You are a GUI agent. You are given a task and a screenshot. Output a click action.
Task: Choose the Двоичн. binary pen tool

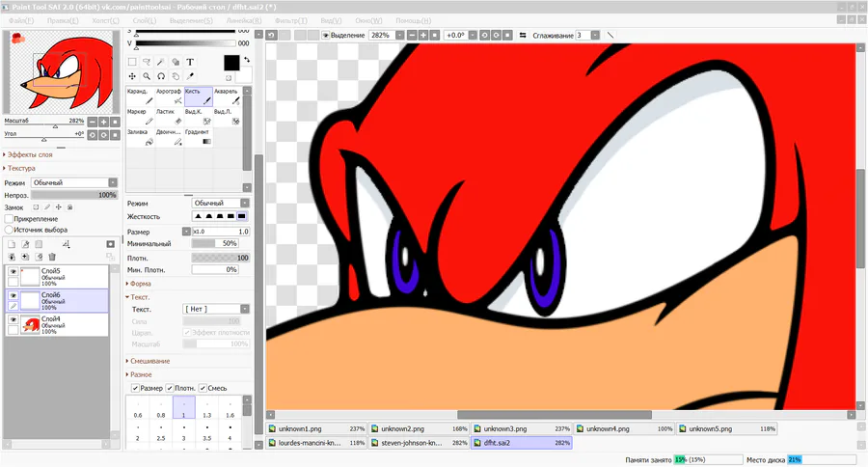point(170,137)
